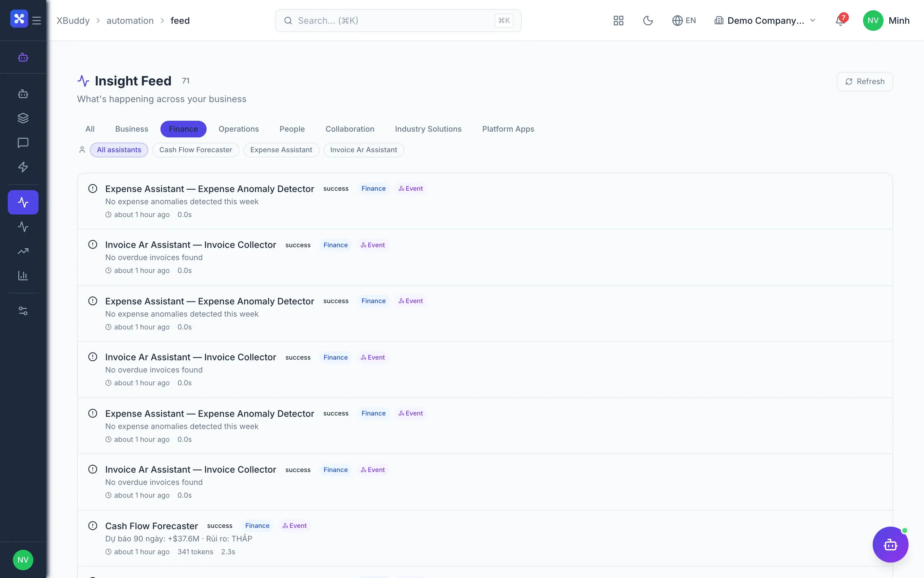This screenshot has width=924, height=578.
Task: Switch to the Operations tab
Action: tap(239, 129)
